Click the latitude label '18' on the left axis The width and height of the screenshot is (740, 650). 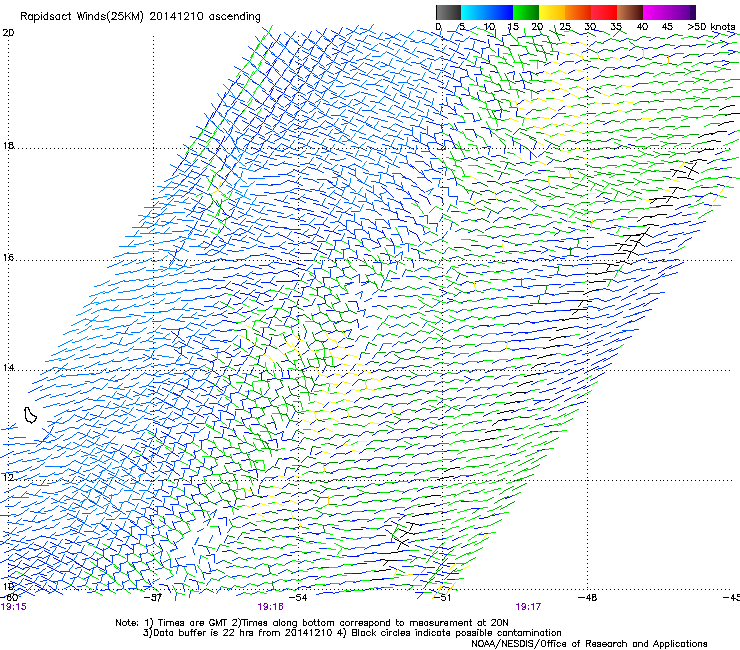point(8,146)
